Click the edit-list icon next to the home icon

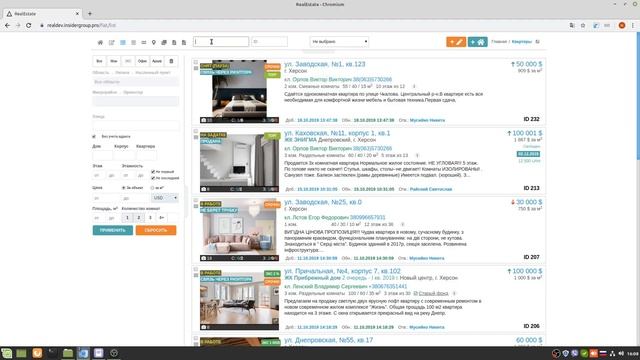[111, 42]
